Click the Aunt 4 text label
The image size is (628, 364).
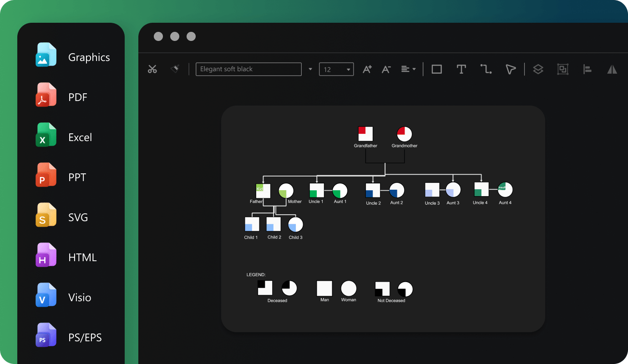(x=505, y=203)
